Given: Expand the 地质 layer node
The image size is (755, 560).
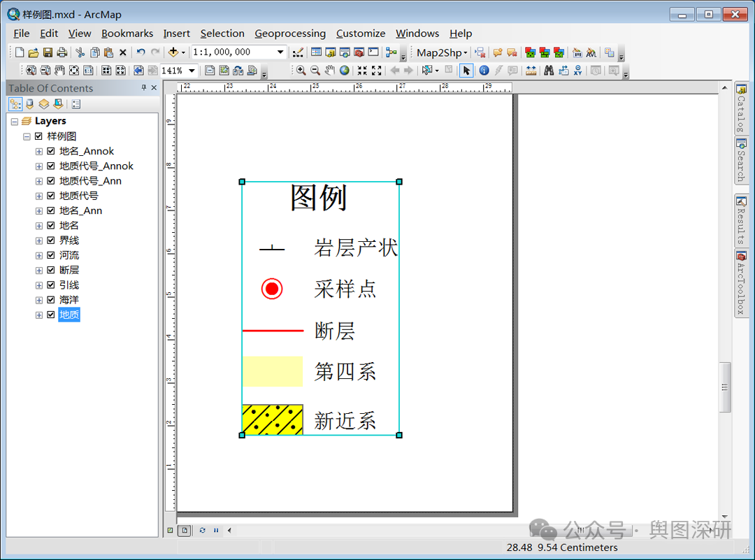Looking at the screenshot, I should (x=39, y=315).
